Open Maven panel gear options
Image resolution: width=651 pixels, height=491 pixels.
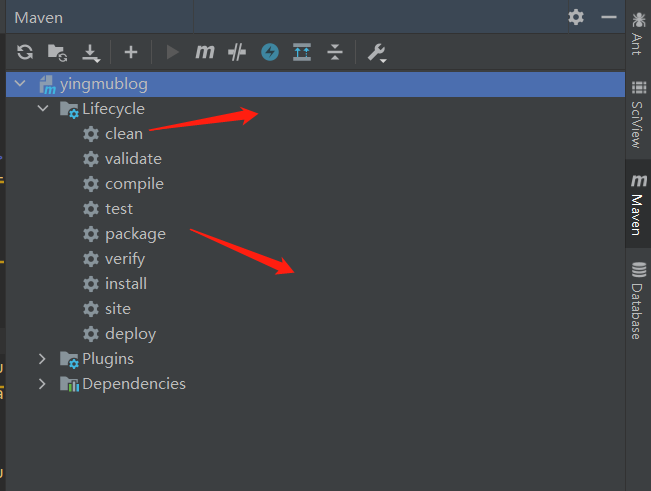click(x=576, y=17)
